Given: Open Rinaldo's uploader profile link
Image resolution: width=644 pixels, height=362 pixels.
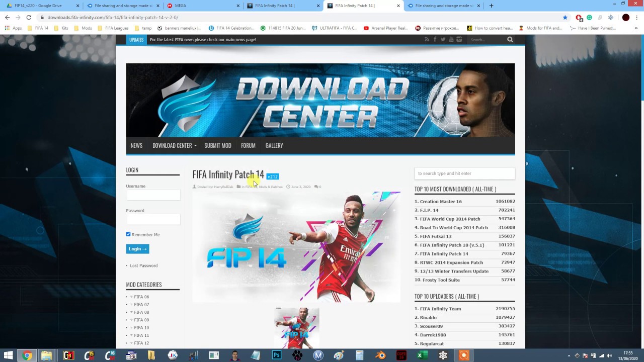Looking at the screenshot, I should tap(428, 317).
